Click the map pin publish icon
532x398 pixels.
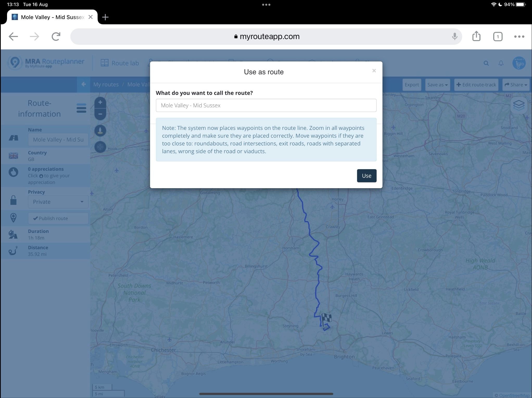tap(13, 218)
